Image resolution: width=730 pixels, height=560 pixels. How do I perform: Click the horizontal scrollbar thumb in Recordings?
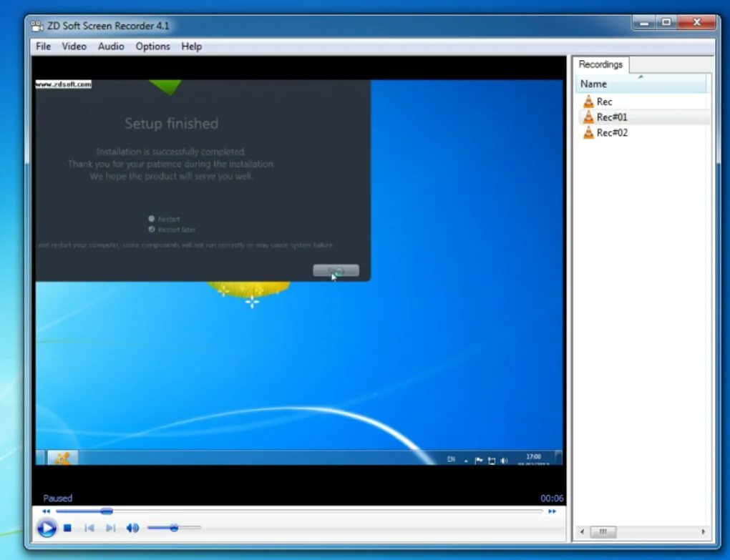pos(603,531)
